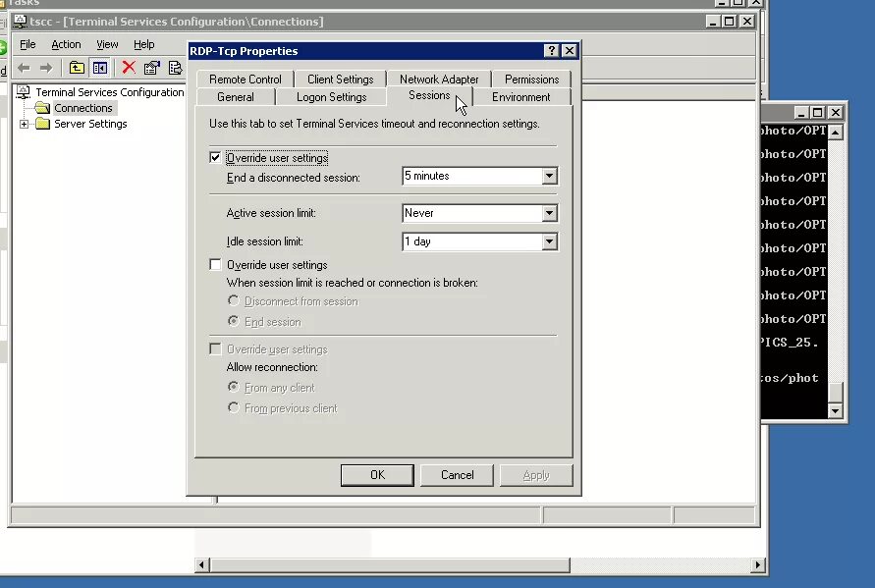875x588 pixels.
Task: Click the right arrow of the bottom horizontal scrollbar
Action: pos(757,564)
